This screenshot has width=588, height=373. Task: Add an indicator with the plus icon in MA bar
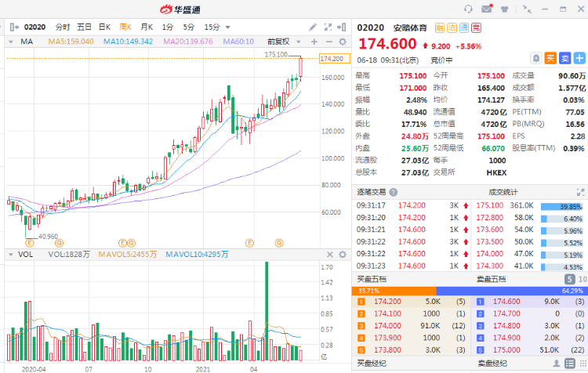[x=314, y=42]
